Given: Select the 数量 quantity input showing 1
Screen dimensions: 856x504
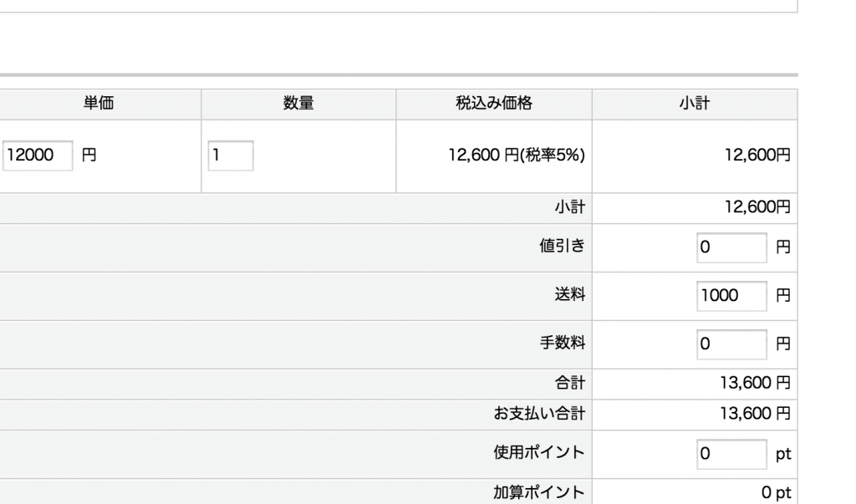Looking at the screenshot, I should [x=230, y=155].
